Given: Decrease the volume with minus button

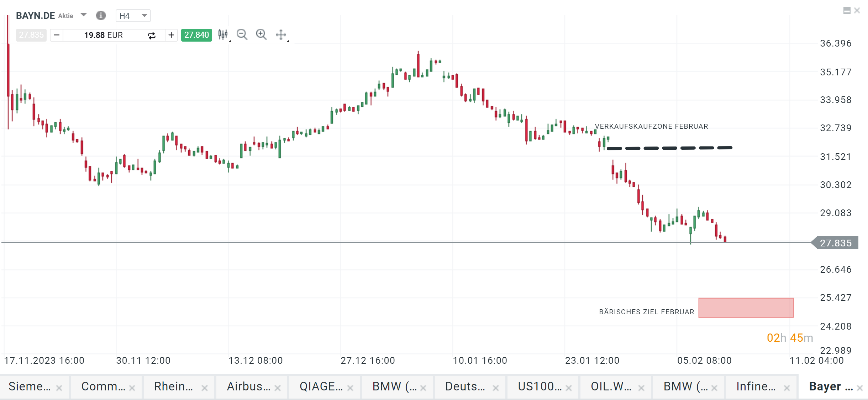Looking at the screenshot, I should coord(57,35).
